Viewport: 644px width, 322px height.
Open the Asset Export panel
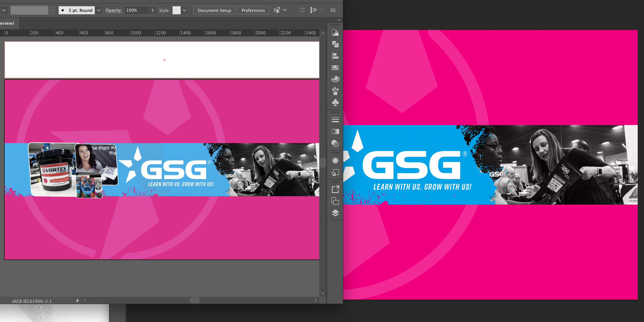[x=335, y=190]
